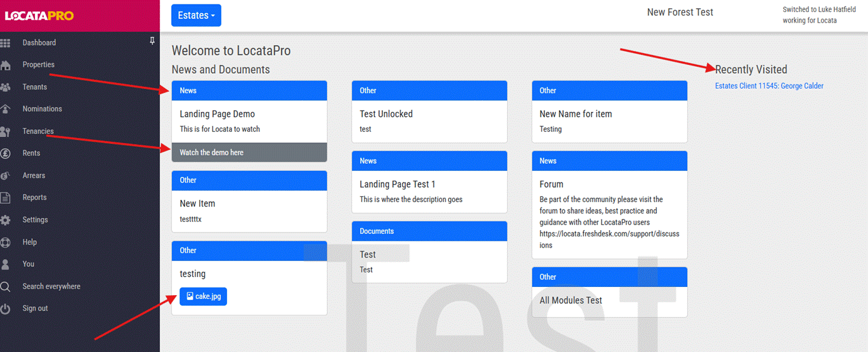The height and width of the screenshot is (352, 868).
Task: Click the Test Unlocked card title
Action: (386, 114)
